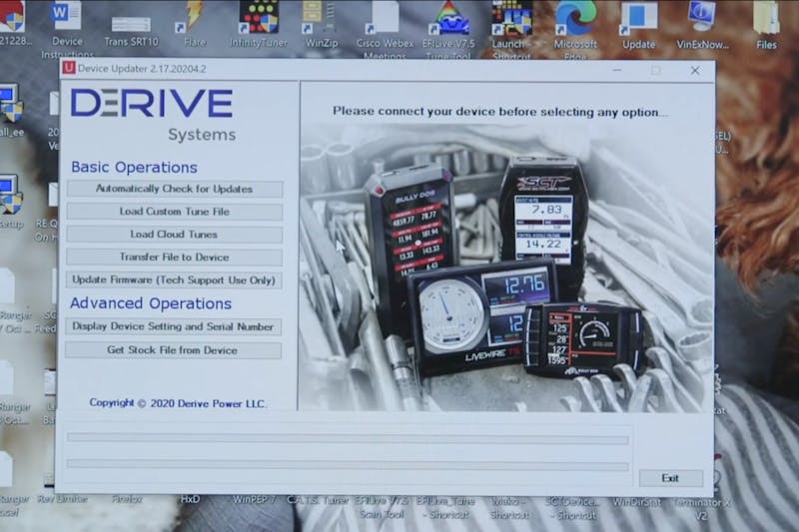Select the Device Instructions Word document
Viewport: 799px width, 532px height.
pos(66,17)
